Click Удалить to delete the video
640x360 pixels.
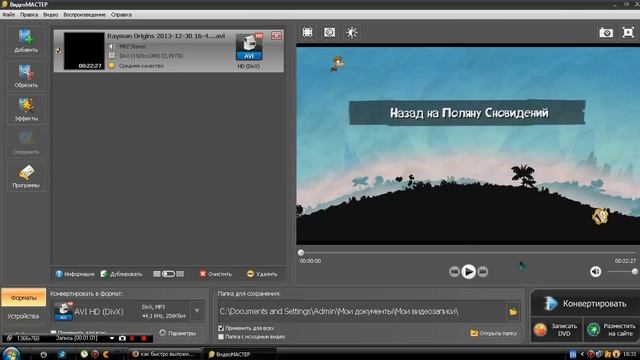(x=262, y=274)
